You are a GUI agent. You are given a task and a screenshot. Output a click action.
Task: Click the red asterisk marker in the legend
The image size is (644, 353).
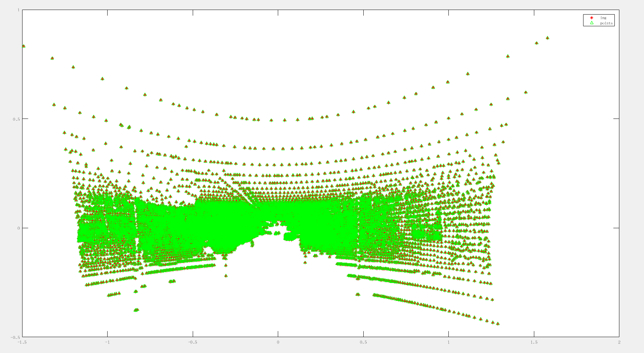(591, 18)
